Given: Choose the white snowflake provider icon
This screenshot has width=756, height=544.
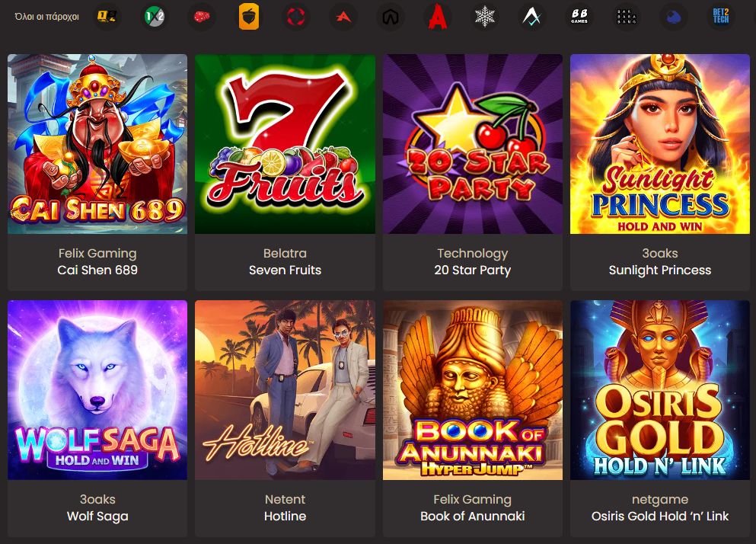Looking at the screenshot, I should pos(484,16).
